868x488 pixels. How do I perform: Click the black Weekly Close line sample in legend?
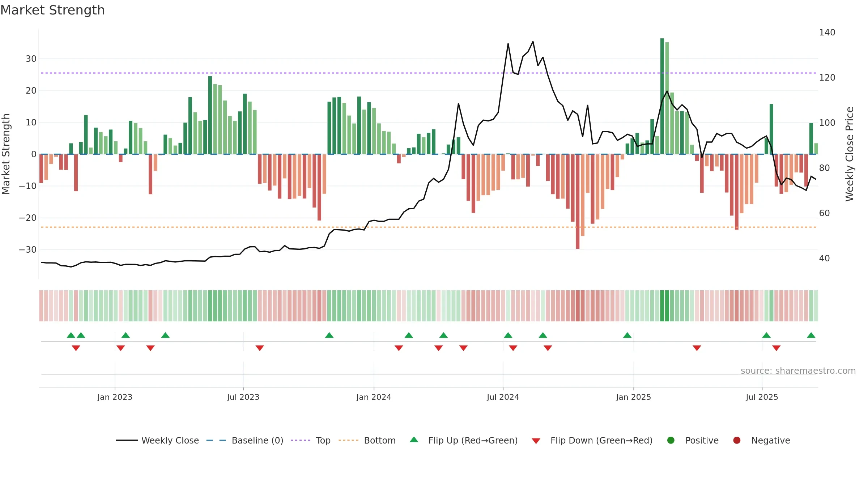[127, 440]
